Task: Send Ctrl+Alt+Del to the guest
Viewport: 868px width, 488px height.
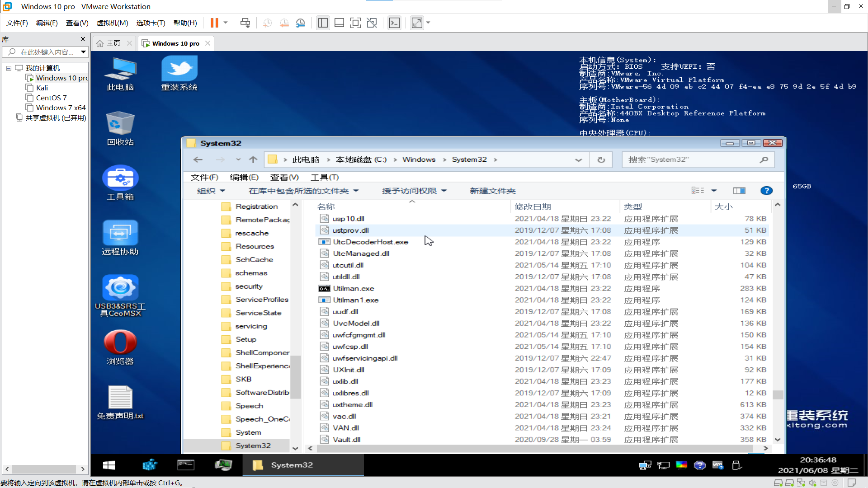Action: pos(245,23)
